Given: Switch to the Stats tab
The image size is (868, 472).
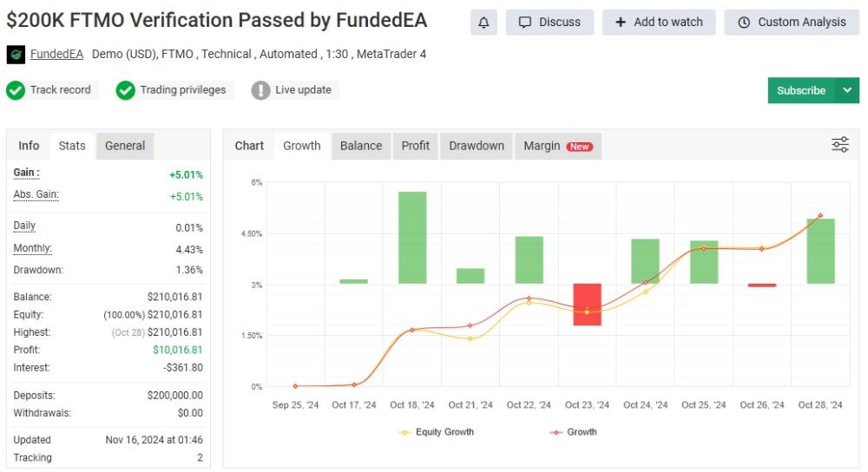Looking at the screenshot, I should point(72,146).
